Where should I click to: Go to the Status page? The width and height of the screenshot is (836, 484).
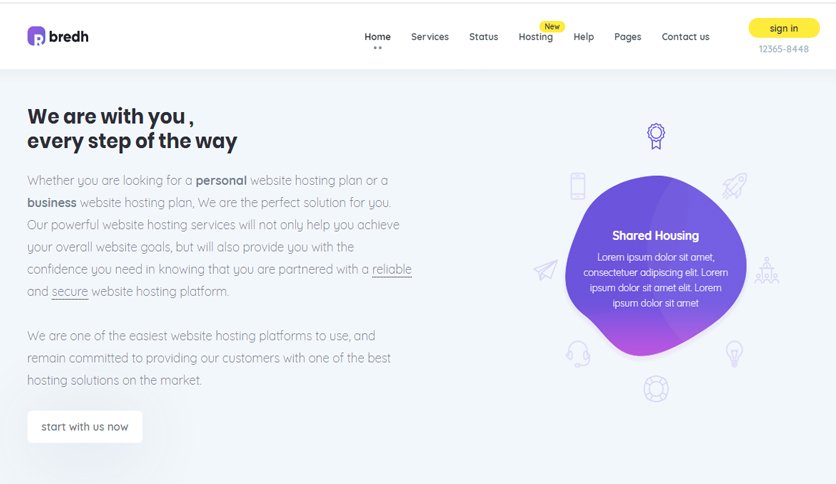[484, 37]
